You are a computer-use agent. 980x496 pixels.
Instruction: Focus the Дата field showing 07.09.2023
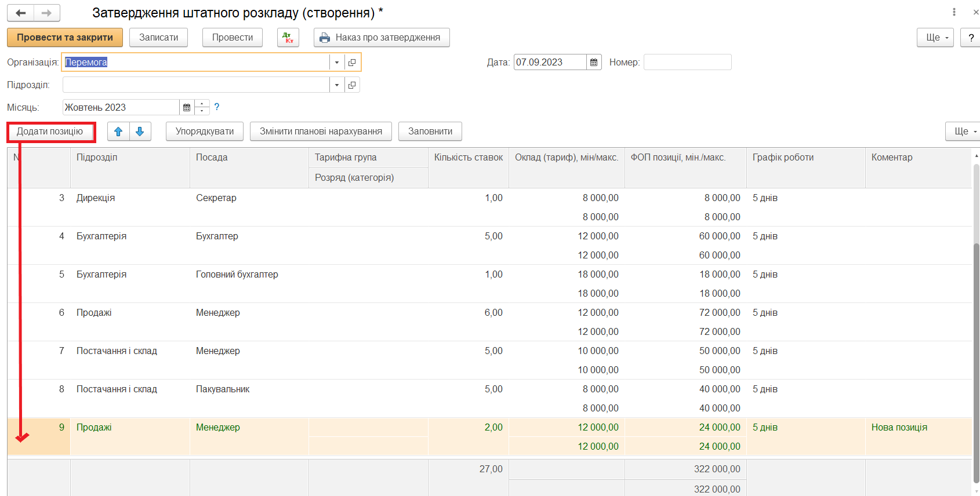point(550,62)
